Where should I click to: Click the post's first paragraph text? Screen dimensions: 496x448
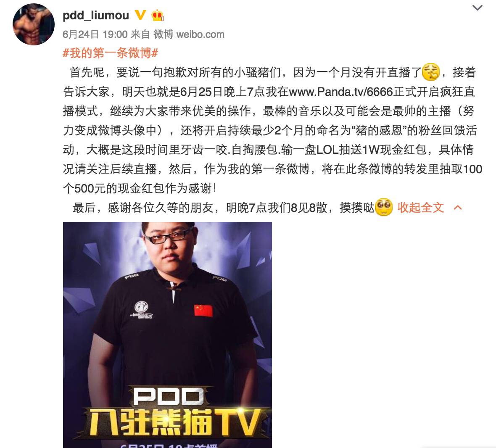tap(272, 130)
